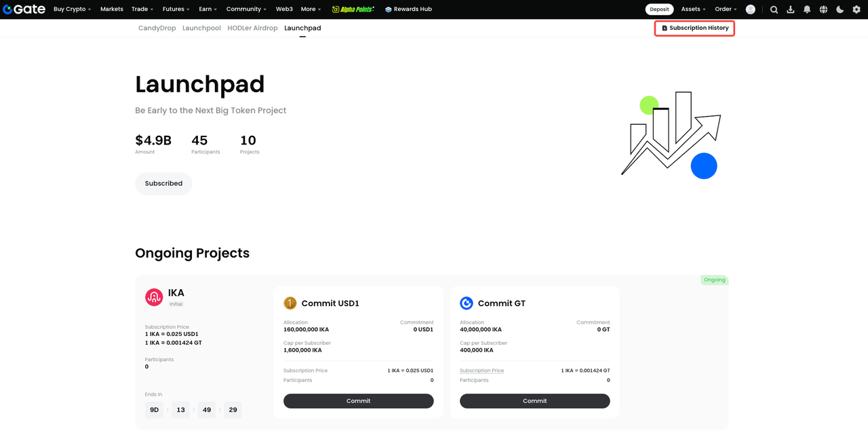Click the user profile avatar

click(750, 10)
